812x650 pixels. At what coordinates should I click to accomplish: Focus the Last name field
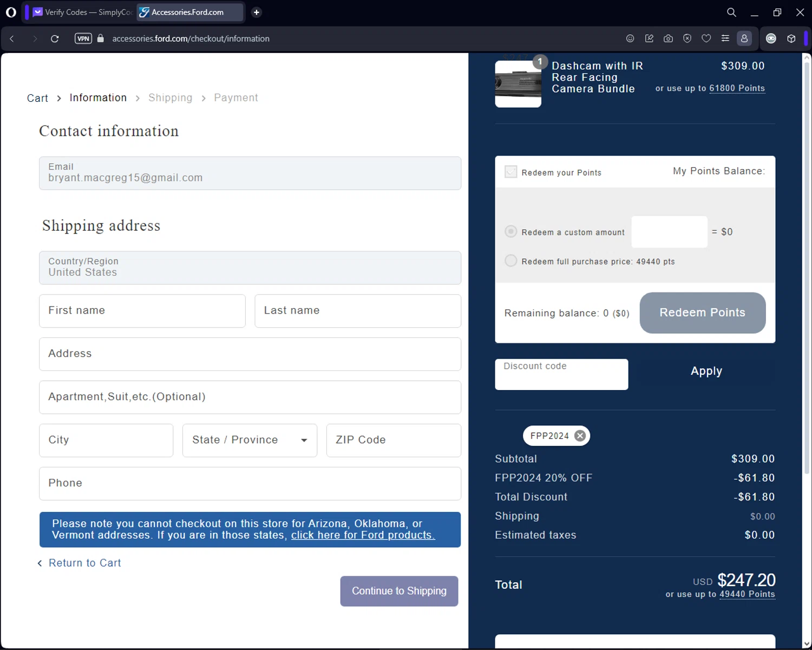click(358, 311)
